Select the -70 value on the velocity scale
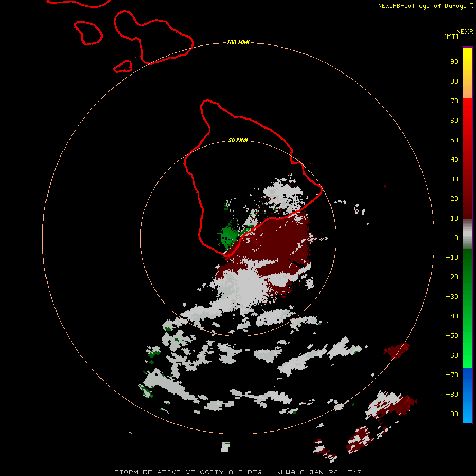 pyautogui.click(x=452, y=375)
